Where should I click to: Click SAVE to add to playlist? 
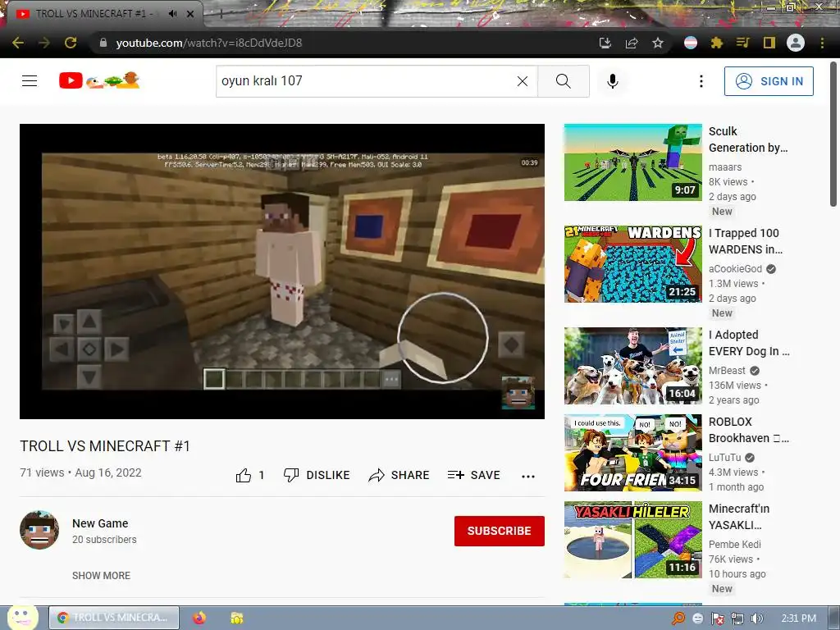[x=474, y=475]
